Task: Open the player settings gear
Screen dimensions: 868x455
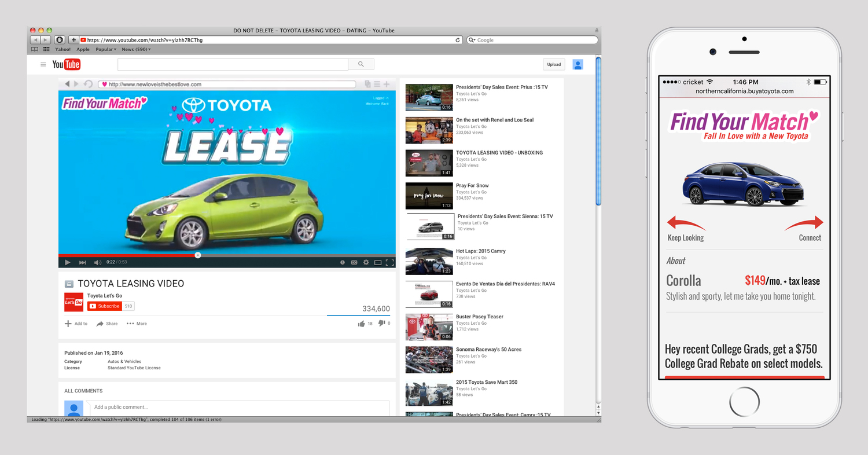Action: click(x=366, y=262)
